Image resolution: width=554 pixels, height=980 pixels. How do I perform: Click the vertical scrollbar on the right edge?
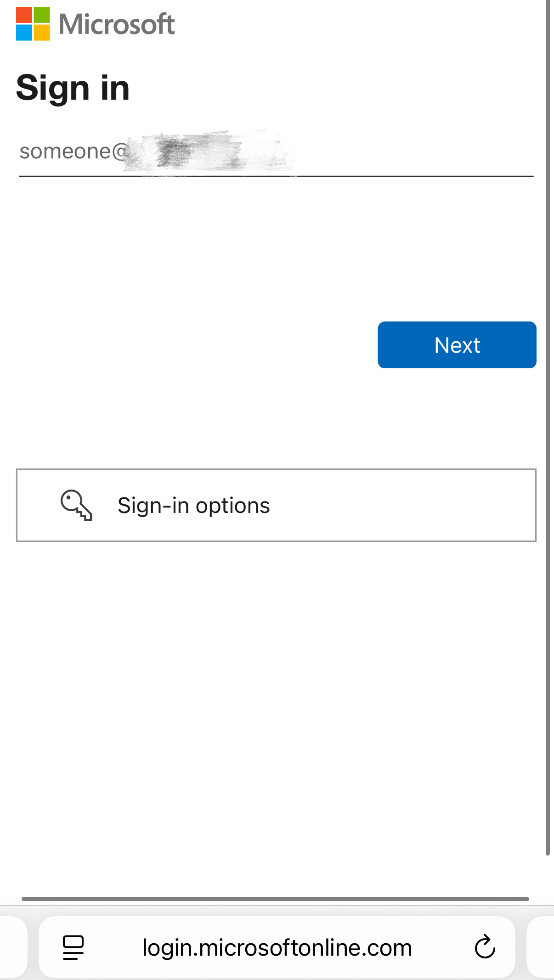click(x=548, y=427)
